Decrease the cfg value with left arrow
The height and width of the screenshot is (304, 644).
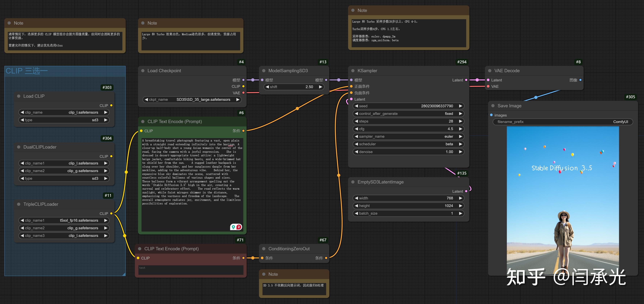pos(357,129)
